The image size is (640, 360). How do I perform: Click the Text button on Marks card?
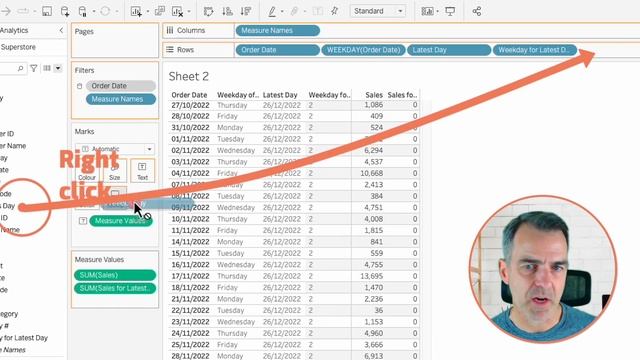tap(142, 171)
